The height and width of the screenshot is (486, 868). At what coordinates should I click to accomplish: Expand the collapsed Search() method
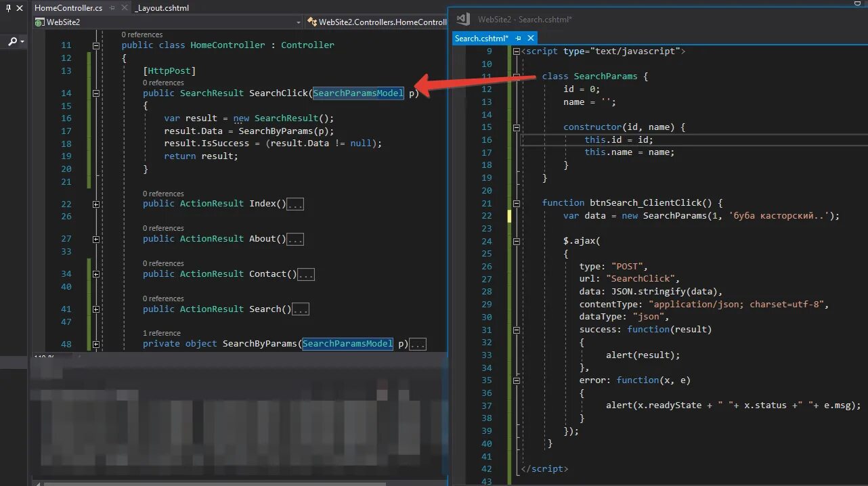click(96, 309)
